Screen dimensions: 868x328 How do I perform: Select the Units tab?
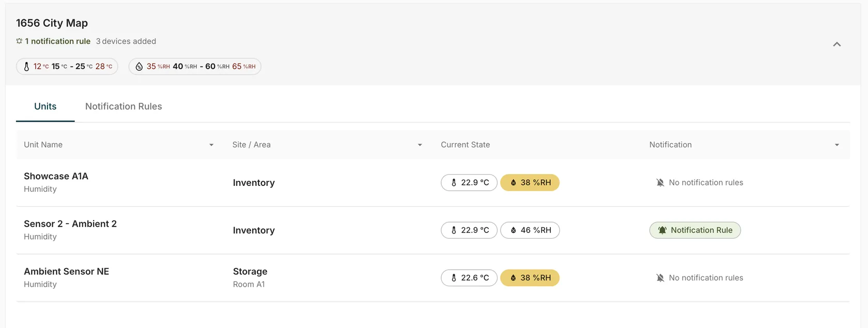pyautogui.click(x=45, y=106)
